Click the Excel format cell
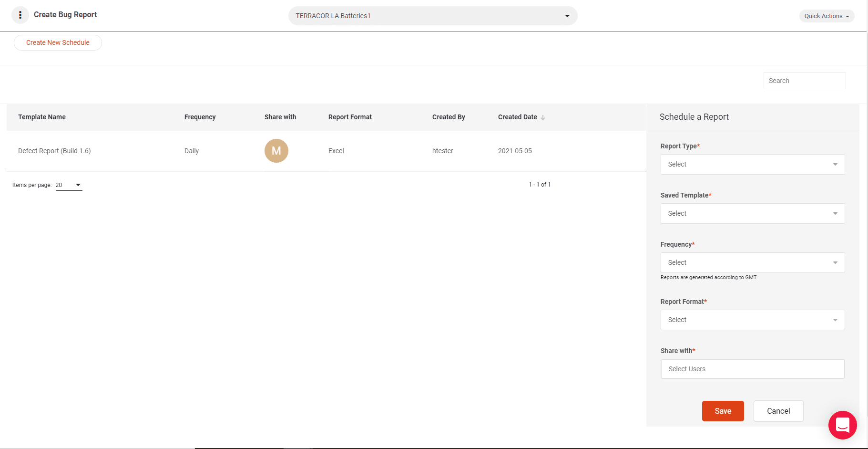 coord(336,151)
